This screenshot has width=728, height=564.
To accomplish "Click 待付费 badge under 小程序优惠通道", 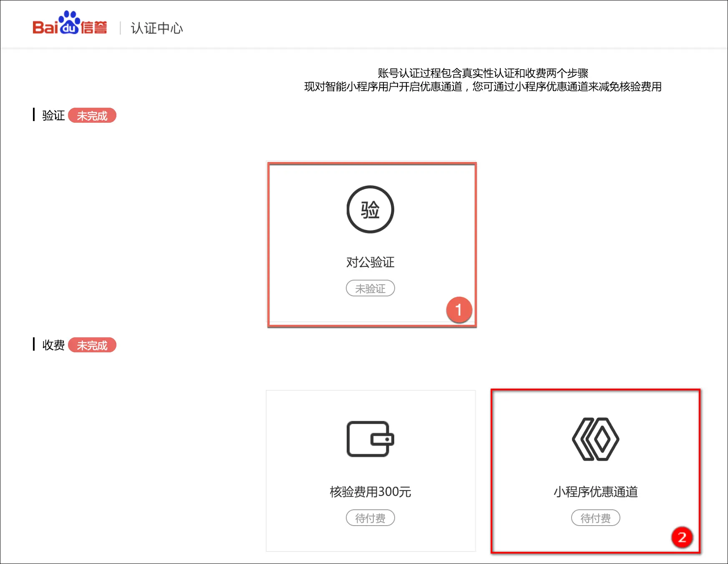I will point(595,518).
